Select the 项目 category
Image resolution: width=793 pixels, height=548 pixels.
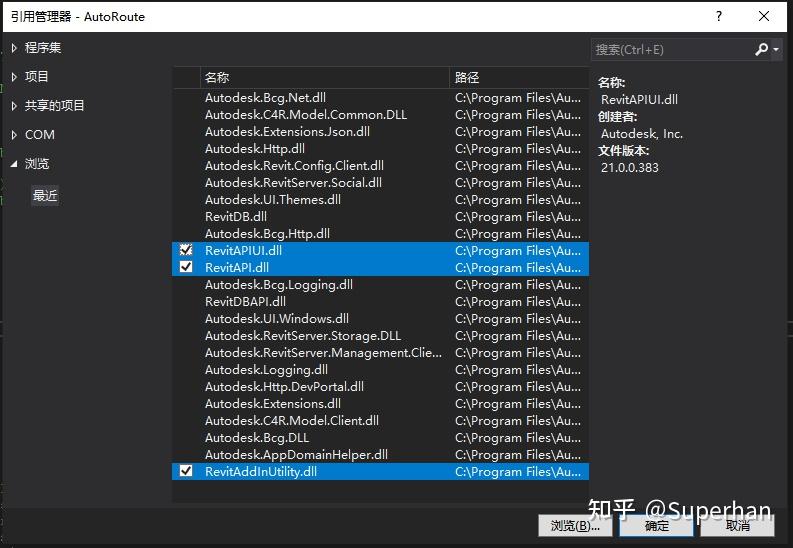coord(36,77)
